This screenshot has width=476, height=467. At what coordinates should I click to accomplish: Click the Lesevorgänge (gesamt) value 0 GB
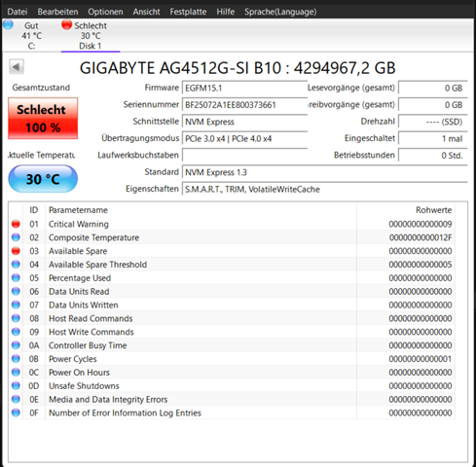coord(433,88)
